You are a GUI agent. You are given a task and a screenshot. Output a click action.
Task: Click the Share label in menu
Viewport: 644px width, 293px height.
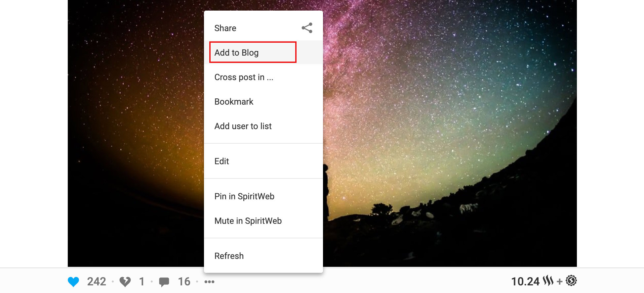click(225, 28)
